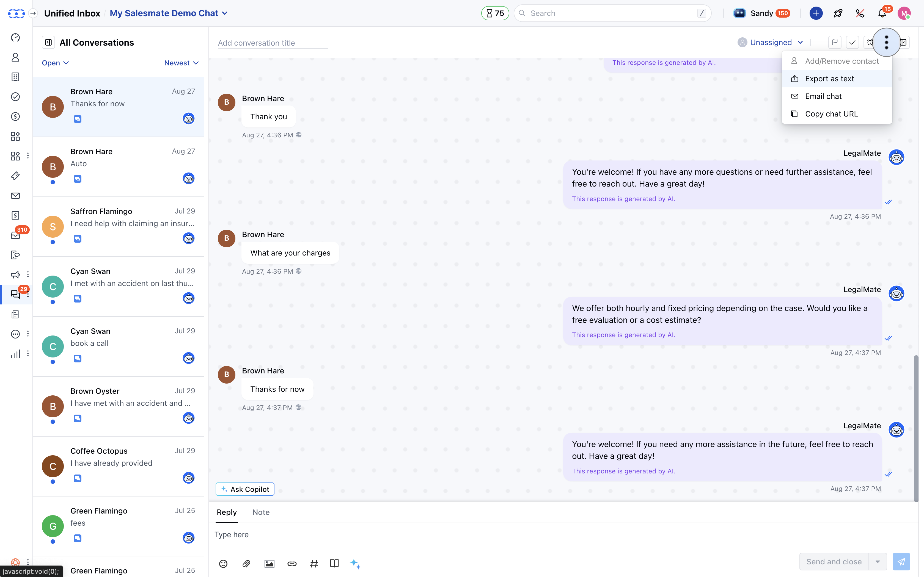Screen dimensions: 924x577
Task: Open the Contacts icon in the sidebar
Action: tap(15, 57)
